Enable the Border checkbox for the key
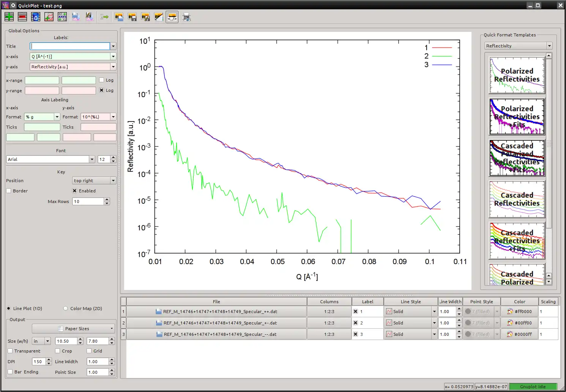This screenshot has width=566, height=392. 9,191
